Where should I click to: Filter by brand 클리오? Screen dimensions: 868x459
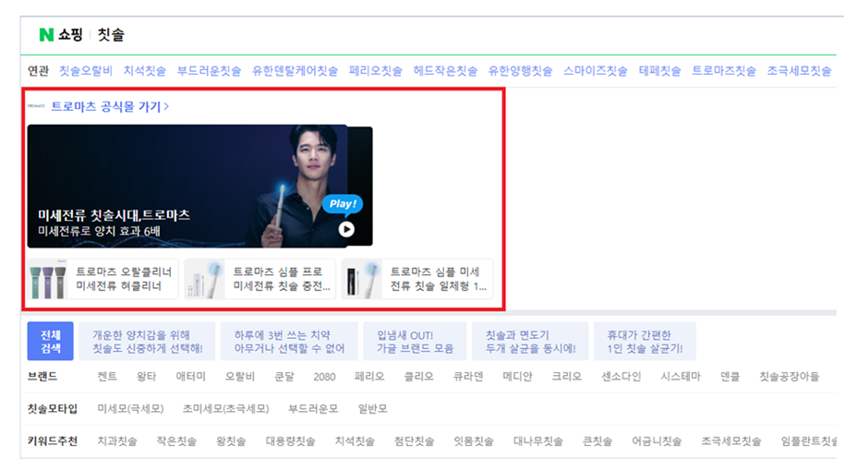tap(418, 377)
